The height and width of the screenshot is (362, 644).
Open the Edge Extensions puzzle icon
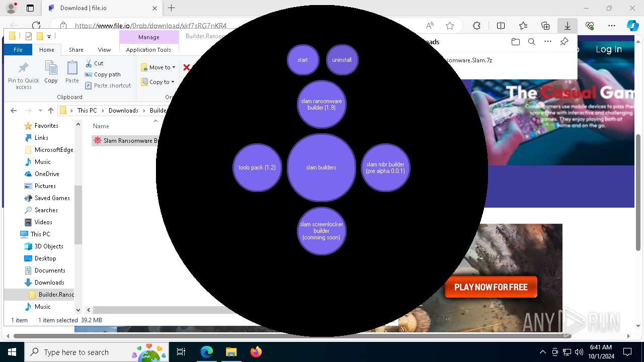476,26
